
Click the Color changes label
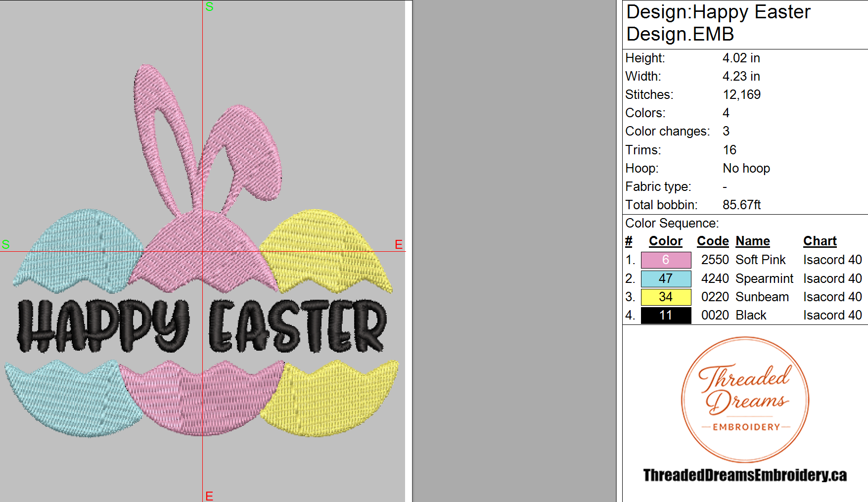pos(667,131)
